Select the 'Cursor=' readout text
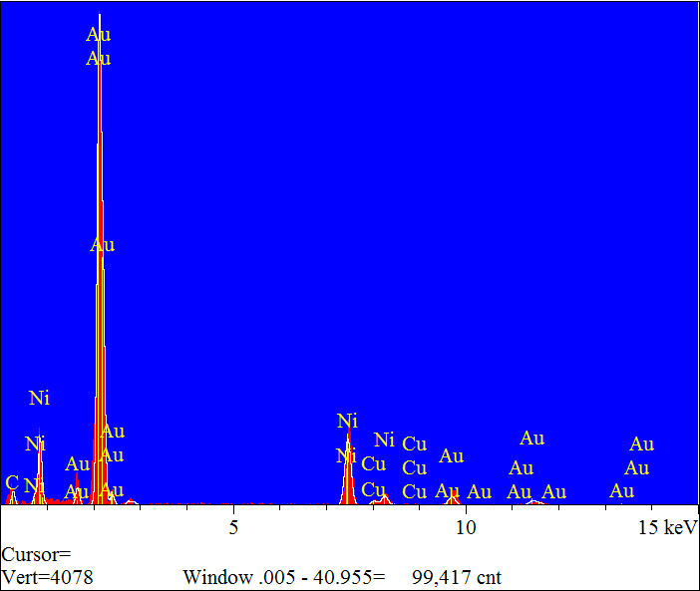The height and width of the screenshot is (591, 700). (x=37, y=554)
